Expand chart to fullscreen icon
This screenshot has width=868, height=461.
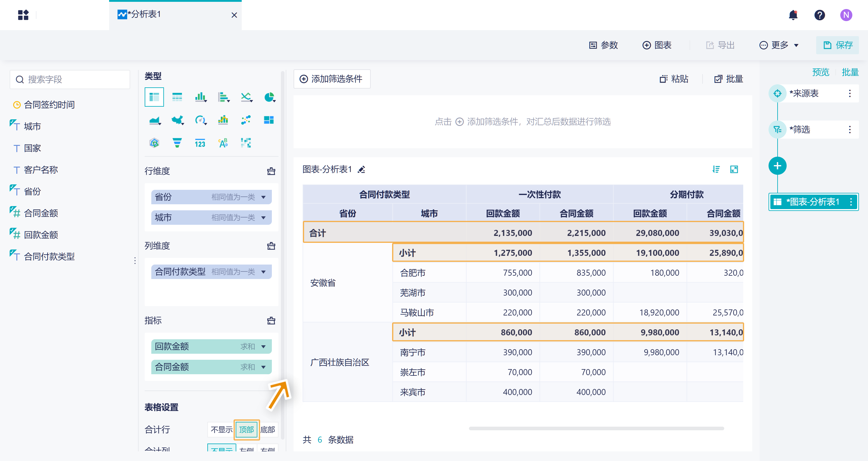click(x=734, y=169)
